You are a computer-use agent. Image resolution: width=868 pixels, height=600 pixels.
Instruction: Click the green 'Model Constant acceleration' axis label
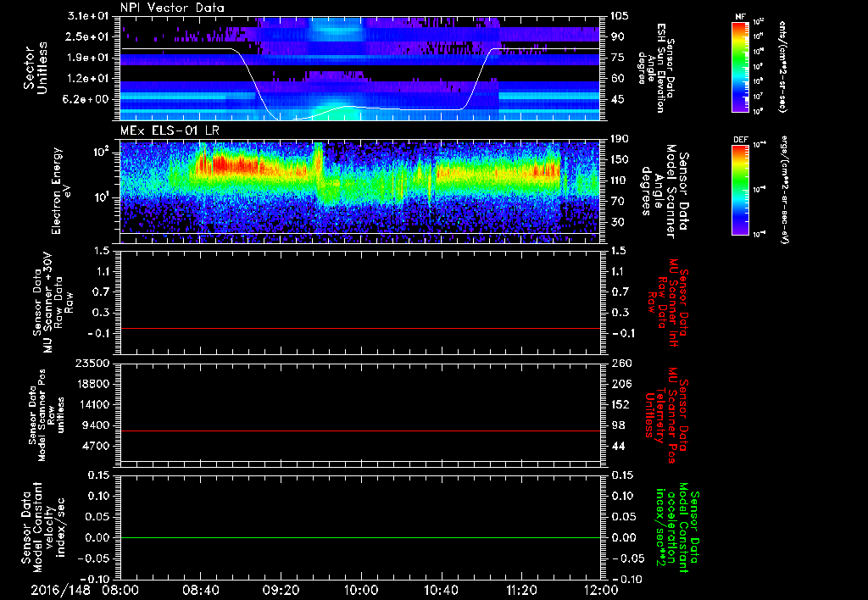point(676,527)
